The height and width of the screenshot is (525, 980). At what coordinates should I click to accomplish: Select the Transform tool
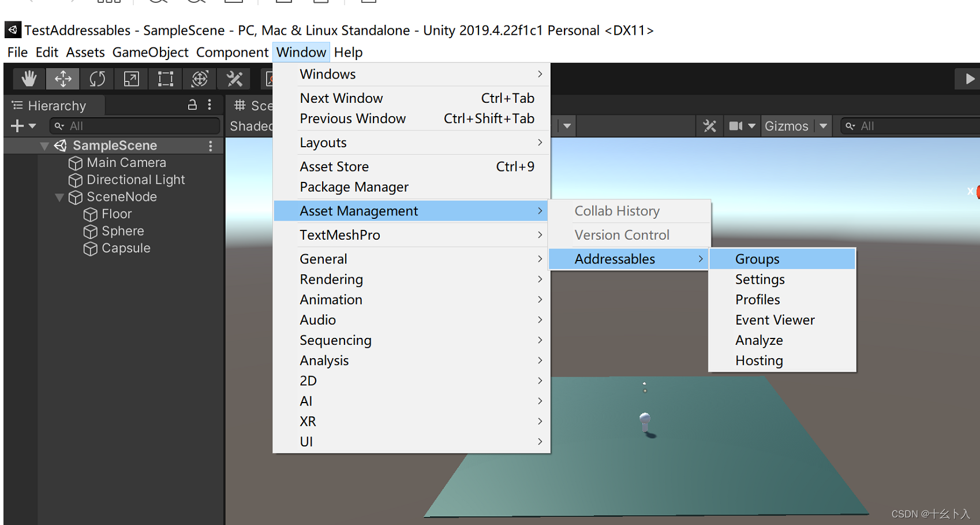pos(199,79)
